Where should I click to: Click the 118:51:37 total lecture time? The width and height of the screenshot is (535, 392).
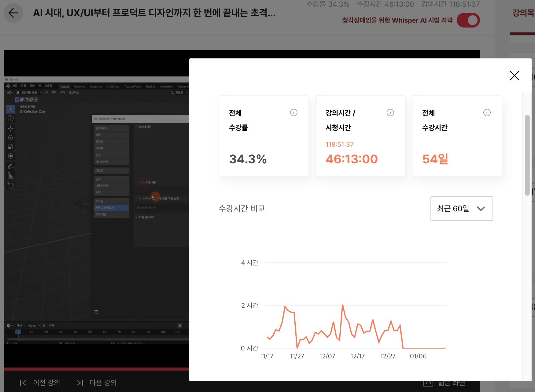coord(339,144)
